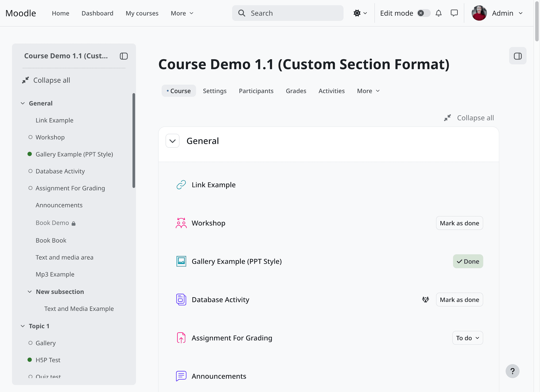The width and height of the screenshot is (540, 392).
Task: Switch to the Settings tab
Action: (215, 91)
